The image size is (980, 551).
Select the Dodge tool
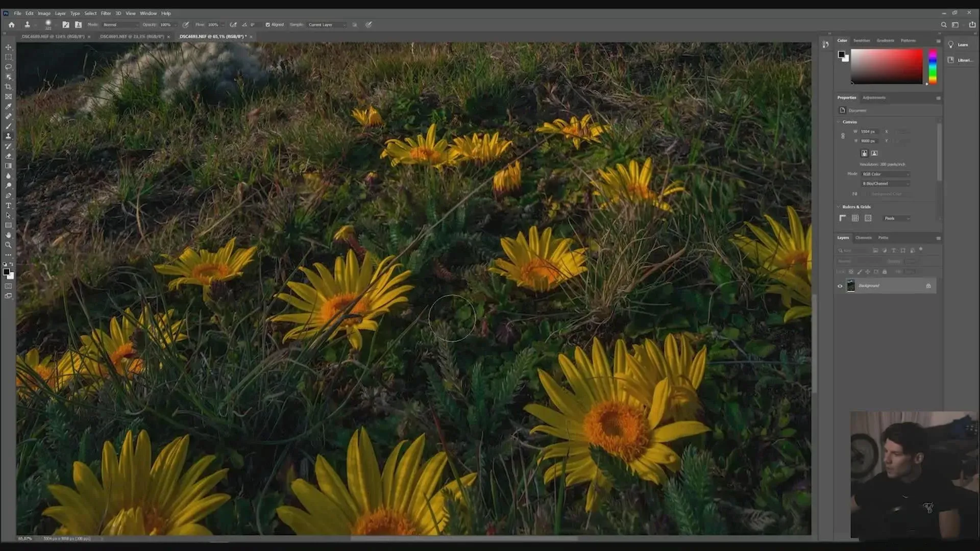pyautogui.click(x=8, y=186)
